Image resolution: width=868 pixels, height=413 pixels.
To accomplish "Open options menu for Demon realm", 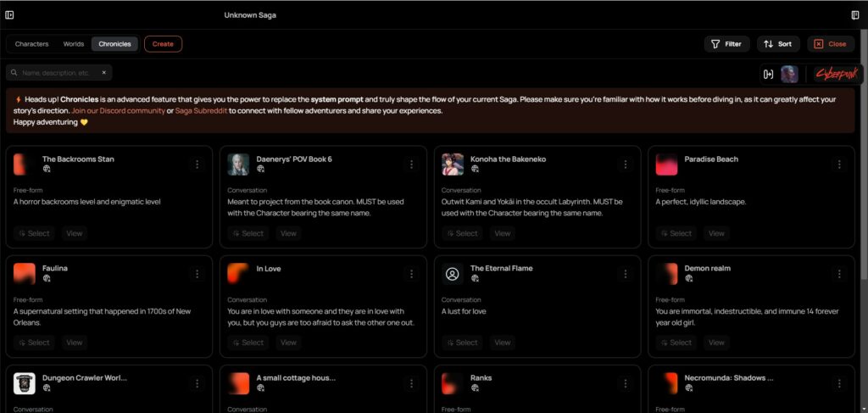I will (x=839, y=274).
